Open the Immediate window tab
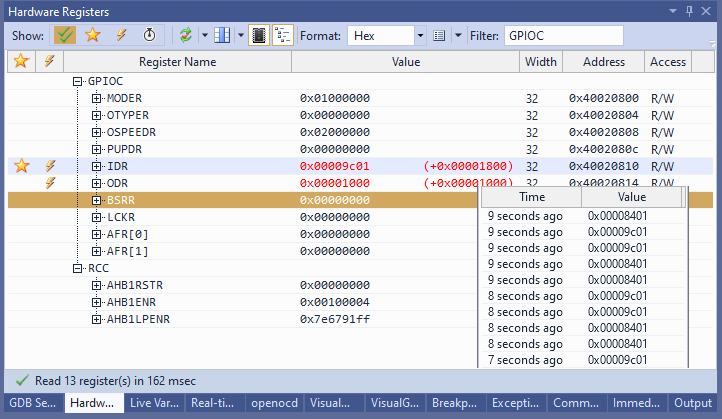 636,403
